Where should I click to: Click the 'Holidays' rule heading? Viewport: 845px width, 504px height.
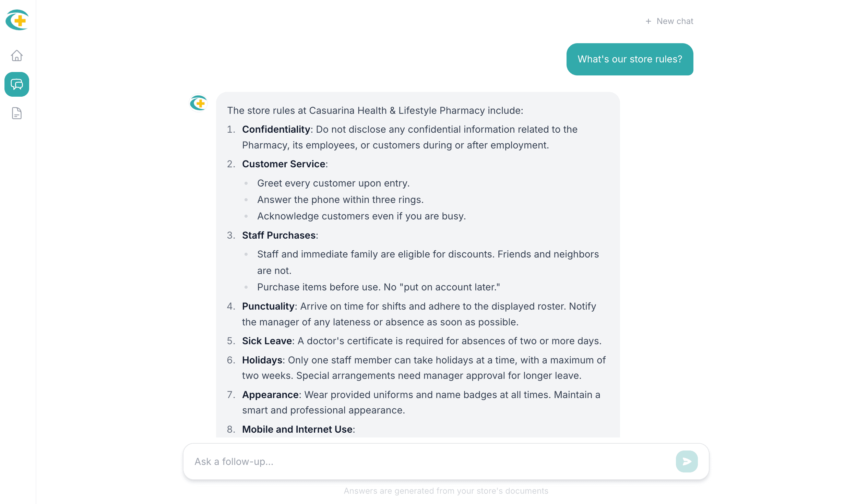262,360
